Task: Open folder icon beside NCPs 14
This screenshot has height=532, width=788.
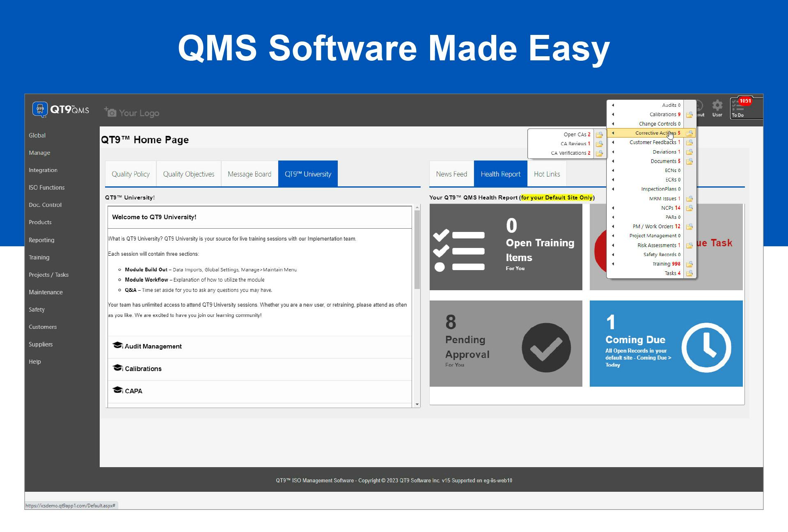Action: coord(689,209)
